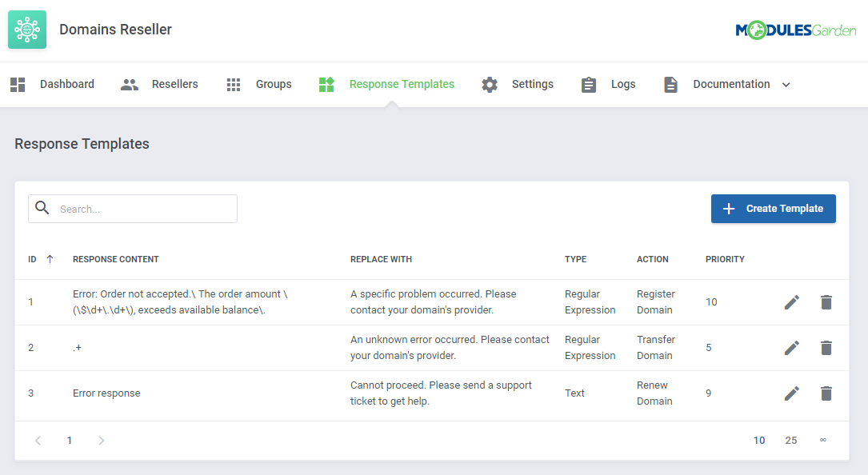Click the ModulesGarden logo

pyautogui.click(x=795, y=30)
